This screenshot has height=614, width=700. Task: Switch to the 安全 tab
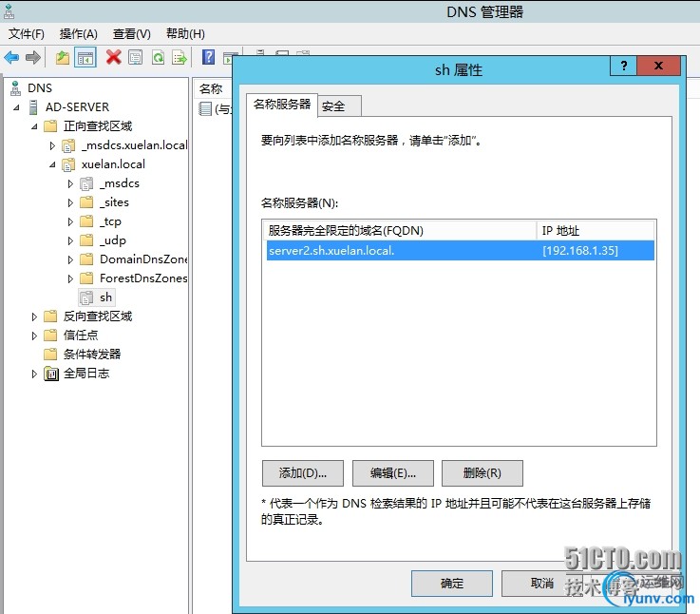point(339,106)
